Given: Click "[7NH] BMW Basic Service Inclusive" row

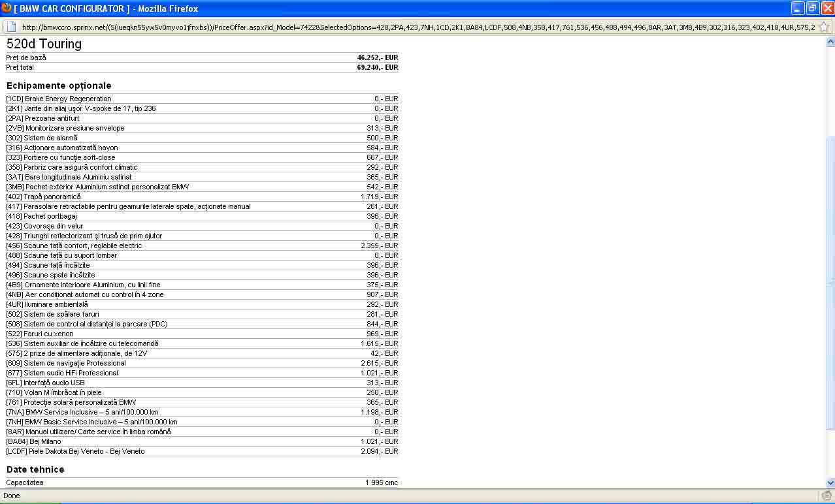Looking at the screenshot, I should pyautogui.click(x=202, y=422).
